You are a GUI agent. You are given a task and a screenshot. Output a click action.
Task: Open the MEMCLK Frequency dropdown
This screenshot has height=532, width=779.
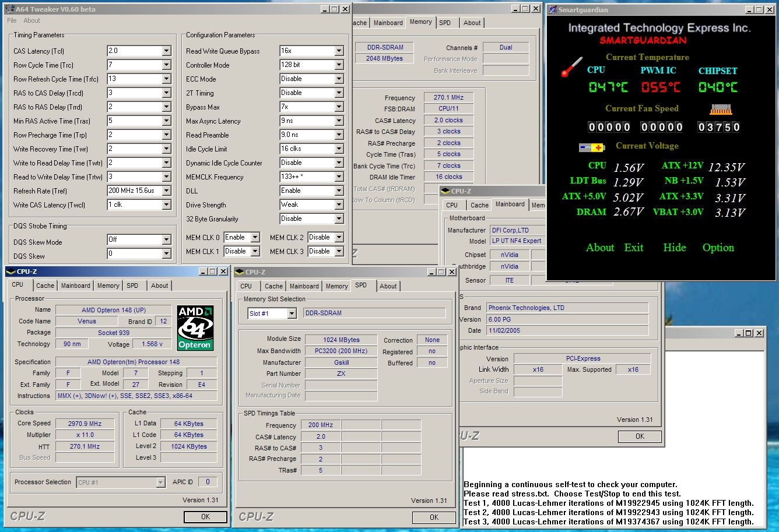(x=339, y=177)
